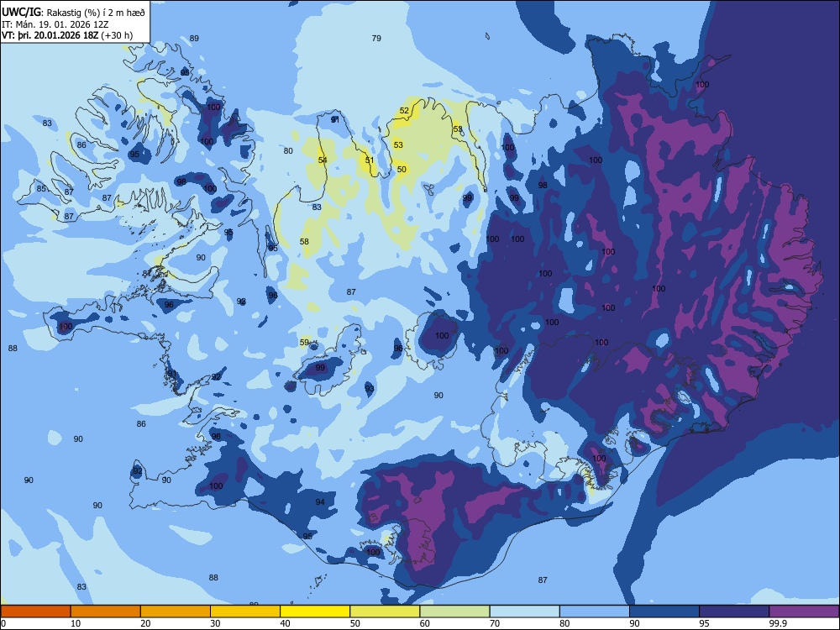Click the 40–50 bright yellow legend swatch
The image size is (840, 630).
click(x=315, y=612)
